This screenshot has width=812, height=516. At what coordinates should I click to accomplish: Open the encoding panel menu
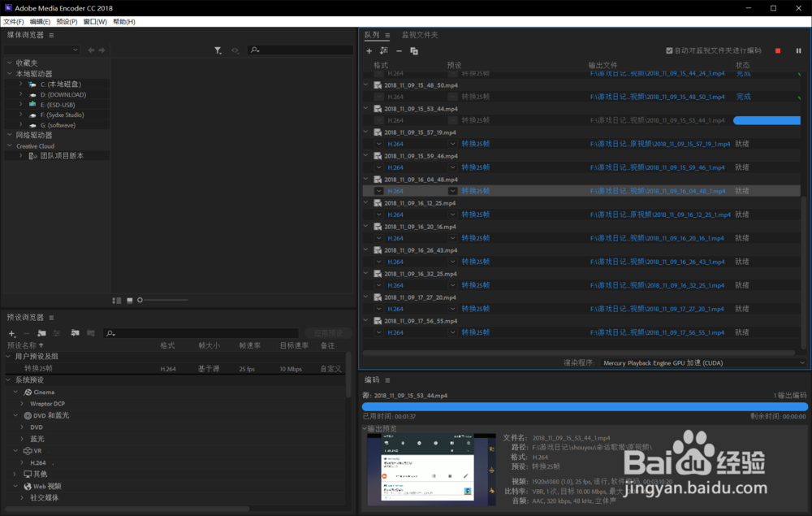[387, 380]
